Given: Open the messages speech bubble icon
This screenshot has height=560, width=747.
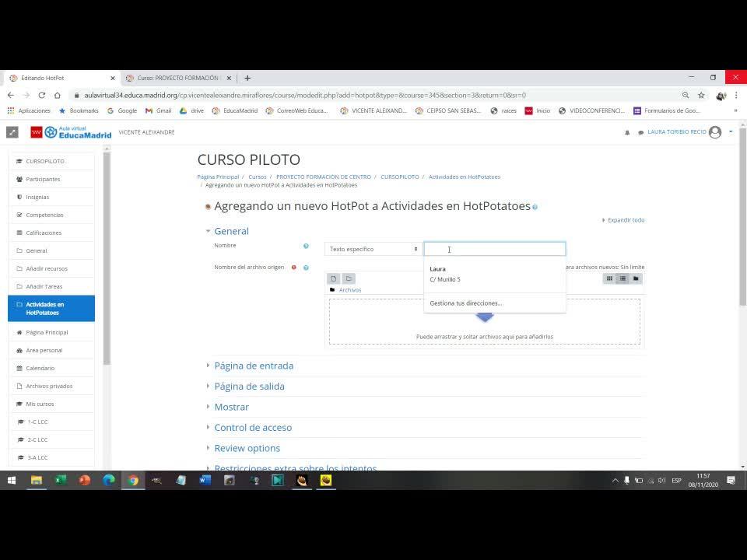Looking at the screenshot, I should pyautogui.click(x=640, y=132).
